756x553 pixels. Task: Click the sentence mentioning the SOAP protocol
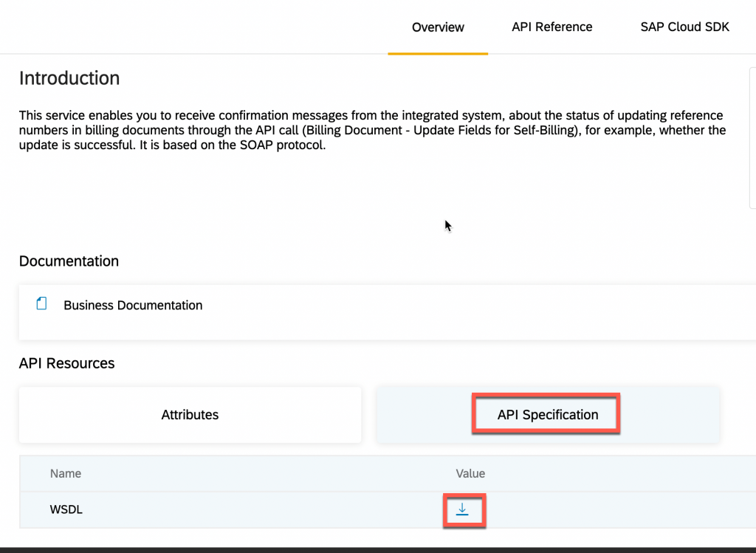(x=233, y=145)
